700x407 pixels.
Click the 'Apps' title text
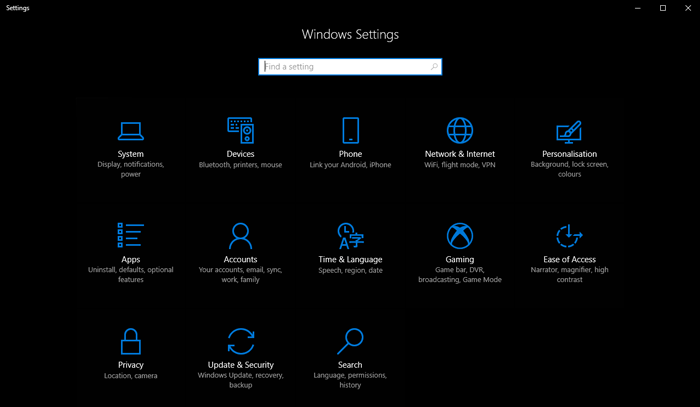(x=131, y=260)
